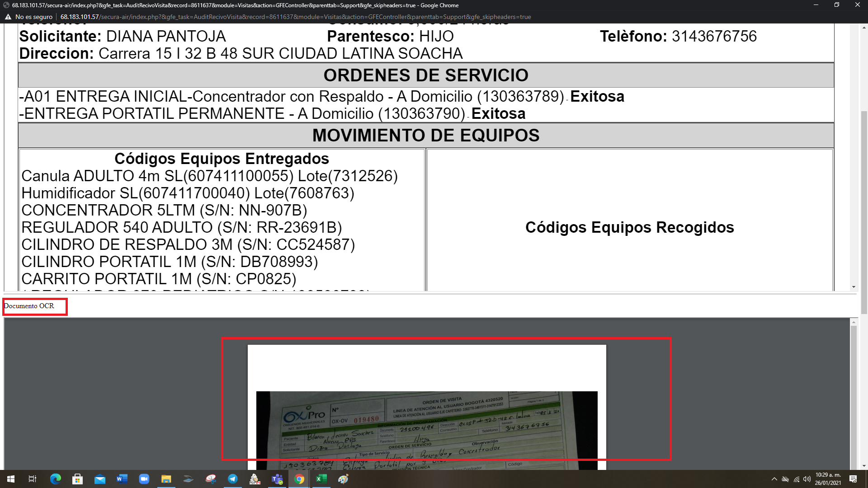Click 'Exitosa' status of order 130363789
The image size is (868, 488).
(x=597, y=97)
